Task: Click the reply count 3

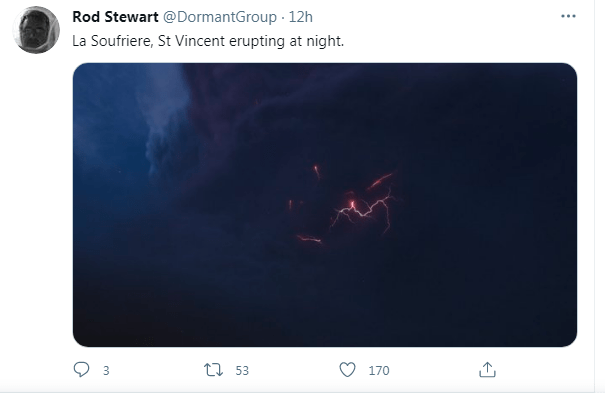Action: [106, 371]
